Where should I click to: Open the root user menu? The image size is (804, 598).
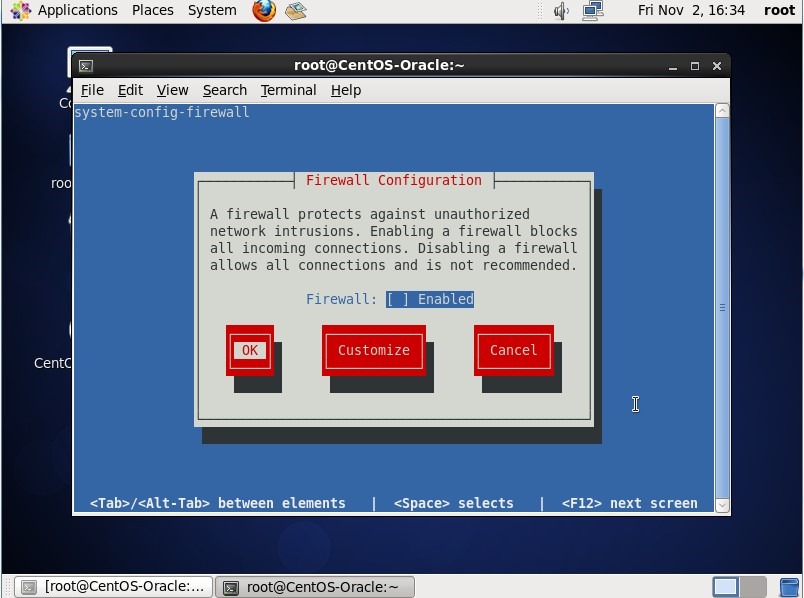[x=779, y=11]
